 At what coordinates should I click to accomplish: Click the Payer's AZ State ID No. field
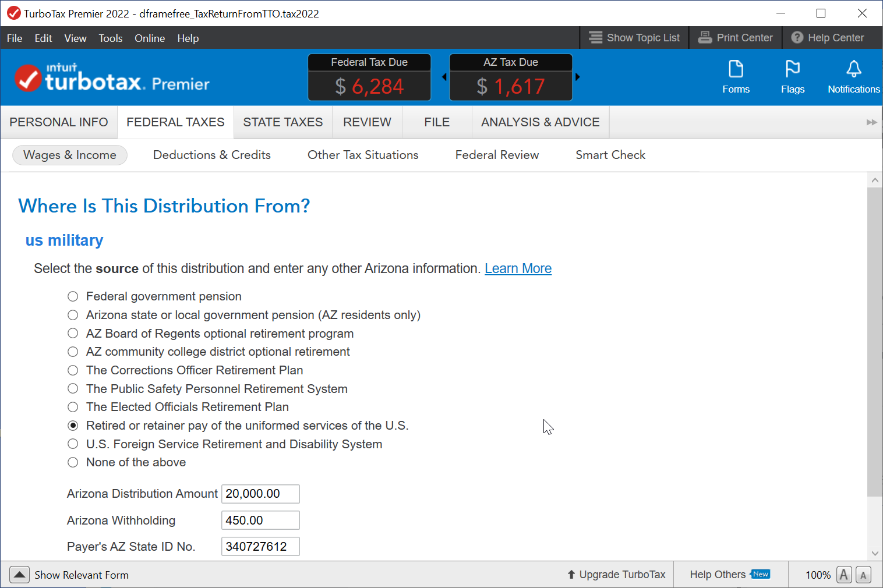coord(260,547)
